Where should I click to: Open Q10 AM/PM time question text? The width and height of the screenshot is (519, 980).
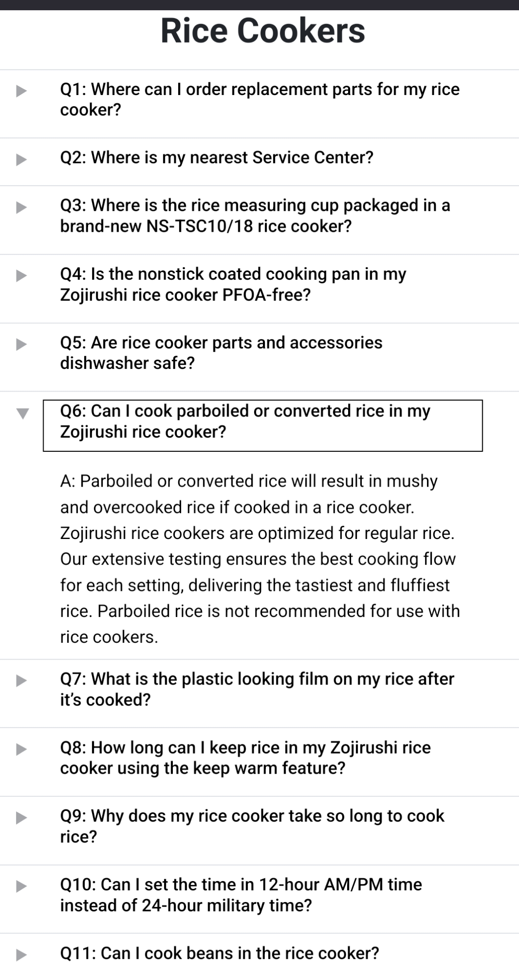pos(240,895)
